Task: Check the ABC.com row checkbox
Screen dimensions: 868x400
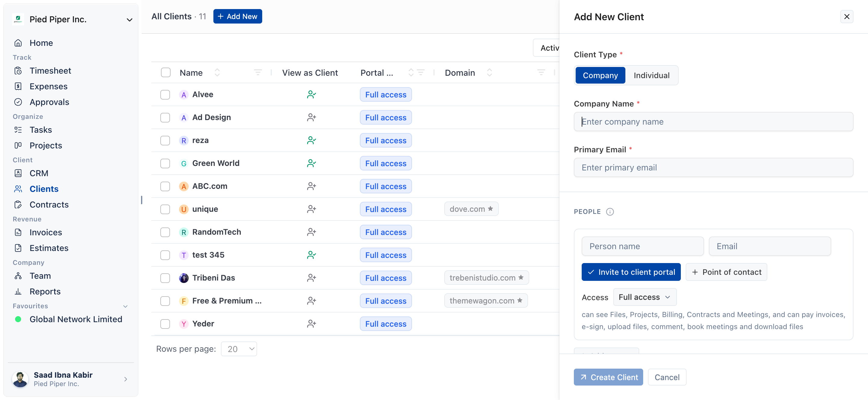Action: 165,186
